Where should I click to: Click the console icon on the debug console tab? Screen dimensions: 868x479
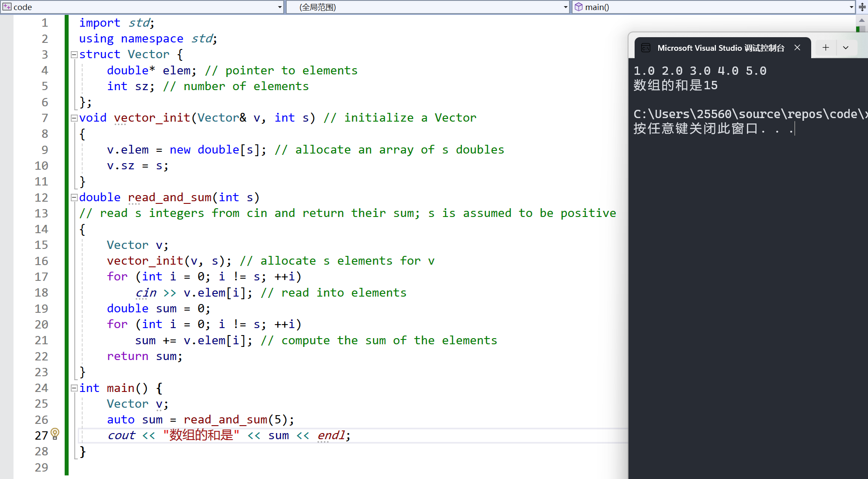pyautogui.click(x=646, y=48)
